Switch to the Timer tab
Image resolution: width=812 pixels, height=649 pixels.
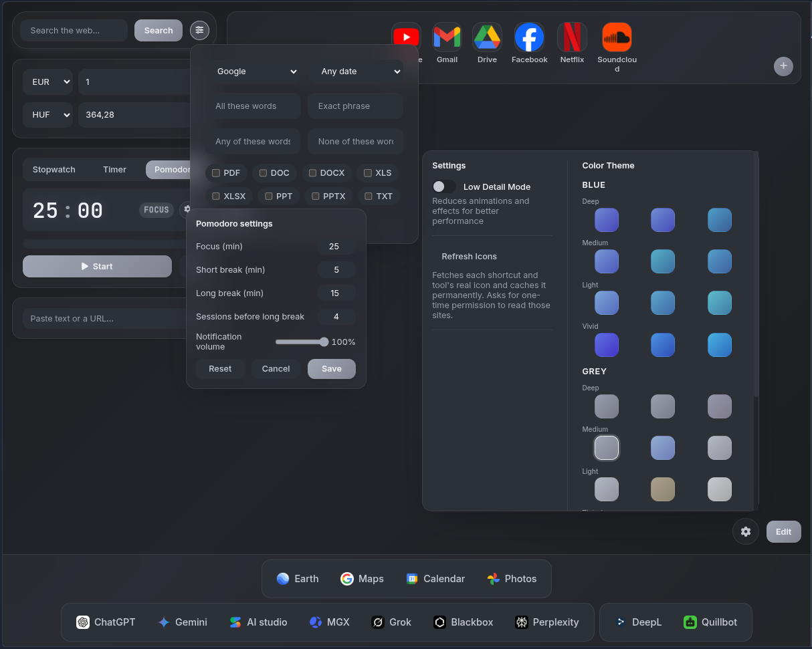pos(114,170)
